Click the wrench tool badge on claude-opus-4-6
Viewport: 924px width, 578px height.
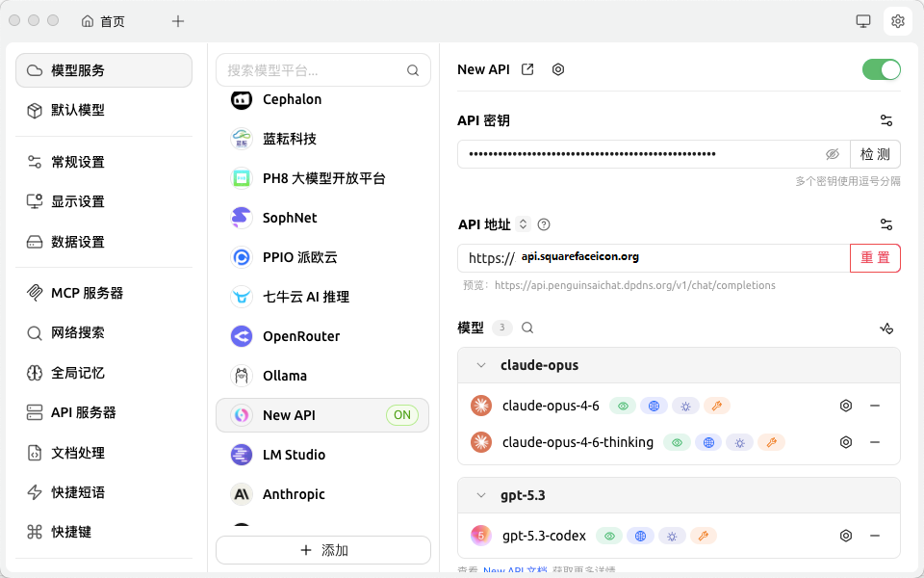(x=717, y=406)
